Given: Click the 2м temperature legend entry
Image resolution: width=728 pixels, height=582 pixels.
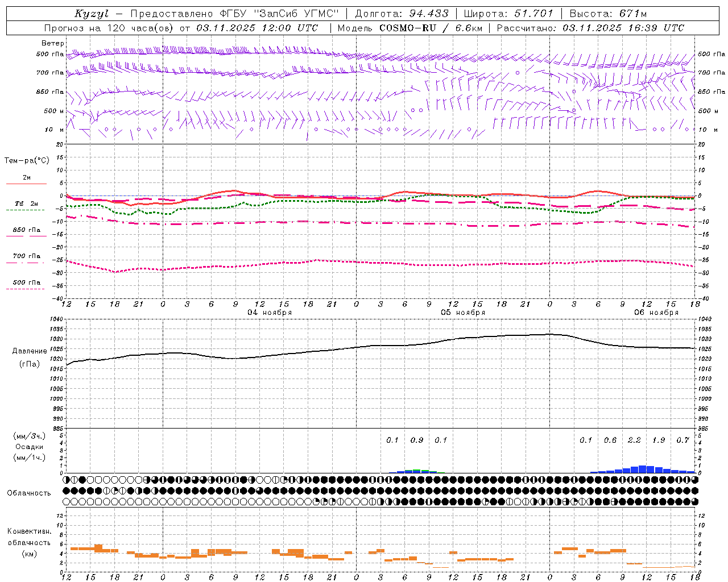Looking at the screenshot, I should 27,177.
